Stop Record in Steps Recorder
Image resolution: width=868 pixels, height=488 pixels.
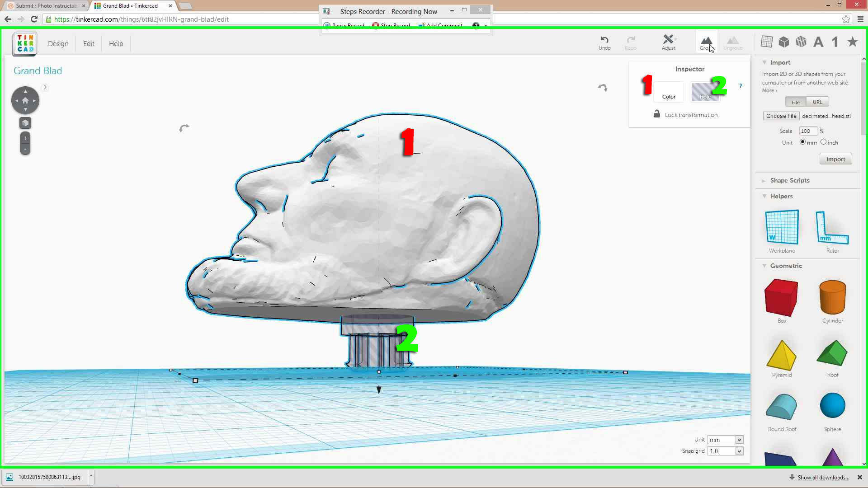391,26
